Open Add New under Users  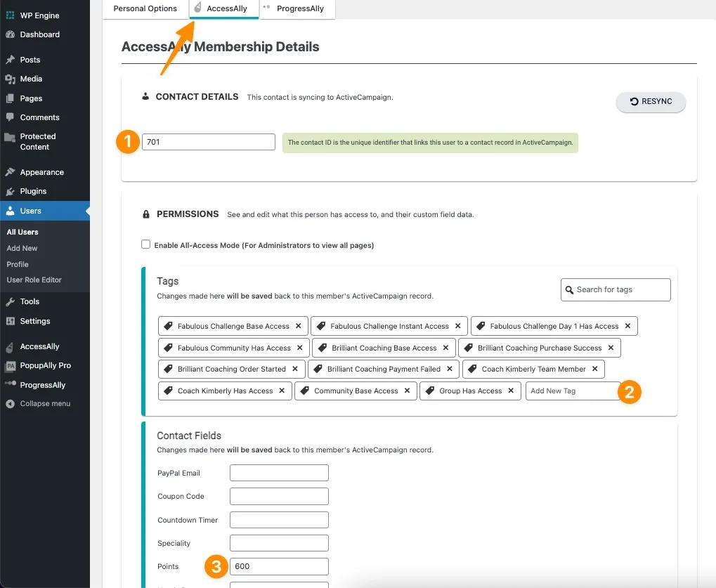tap(22, 248)
